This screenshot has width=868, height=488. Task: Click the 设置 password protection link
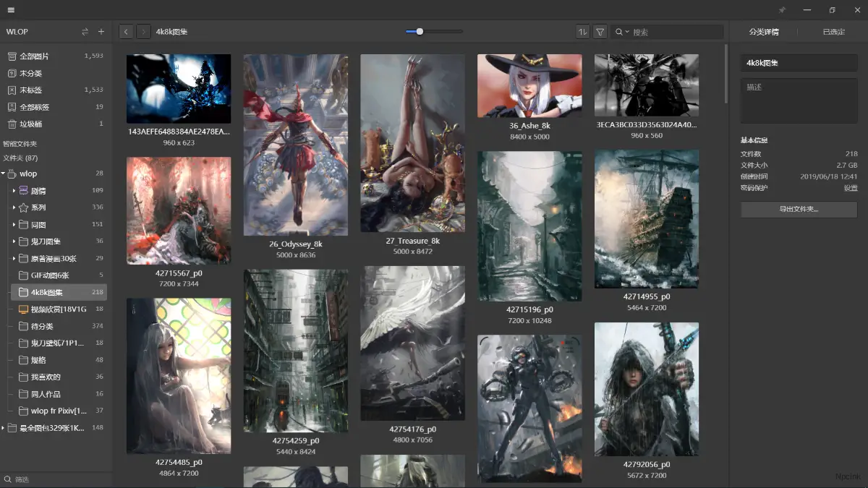tap(850, 188)
